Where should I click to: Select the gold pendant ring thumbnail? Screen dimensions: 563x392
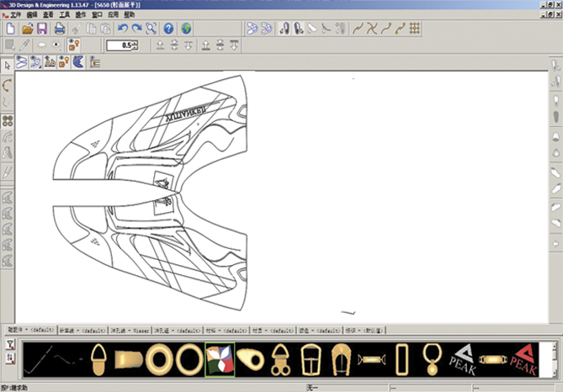(x=433, y=360)
